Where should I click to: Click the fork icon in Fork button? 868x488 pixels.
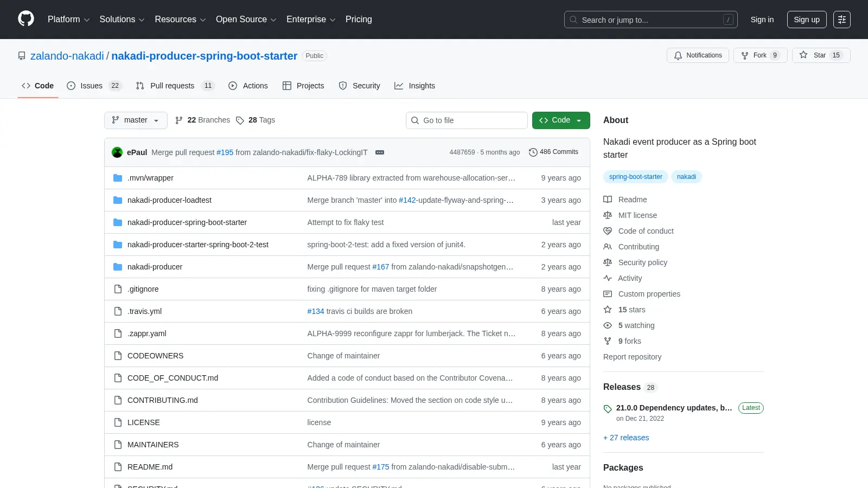click(745, 55)
